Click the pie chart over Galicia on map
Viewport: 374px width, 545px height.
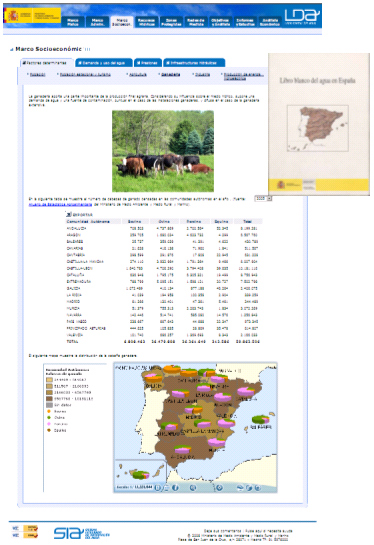coord(153,377)
